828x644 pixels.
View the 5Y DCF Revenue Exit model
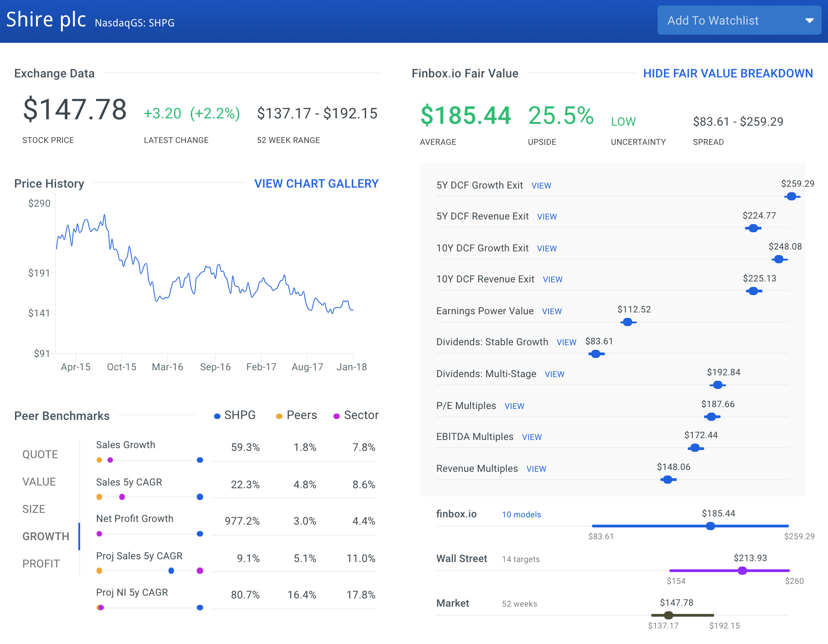tap(547, 217)
